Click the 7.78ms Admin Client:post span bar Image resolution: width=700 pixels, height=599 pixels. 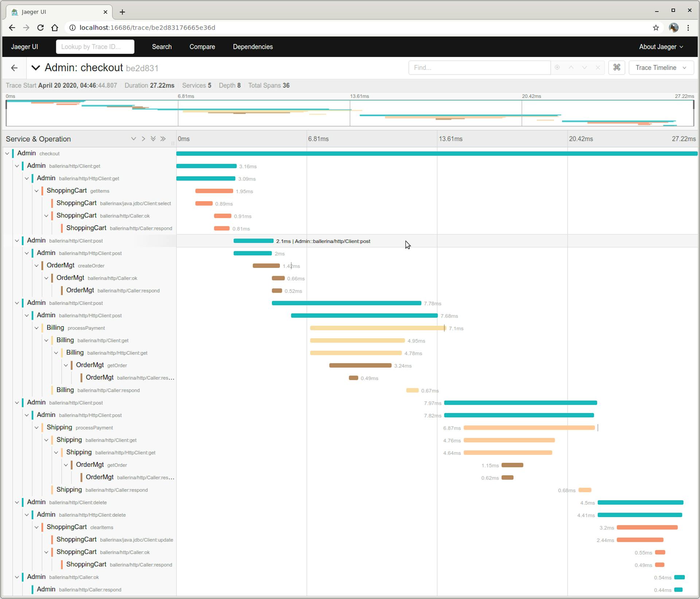(x=346, y=303)
